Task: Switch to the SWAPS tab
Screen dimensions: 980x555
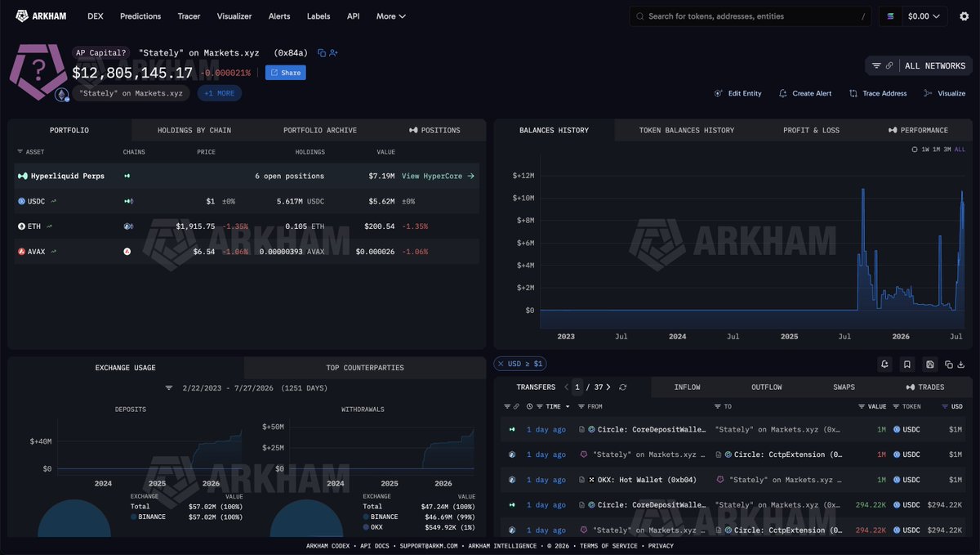Action: [x=844, y=387]
